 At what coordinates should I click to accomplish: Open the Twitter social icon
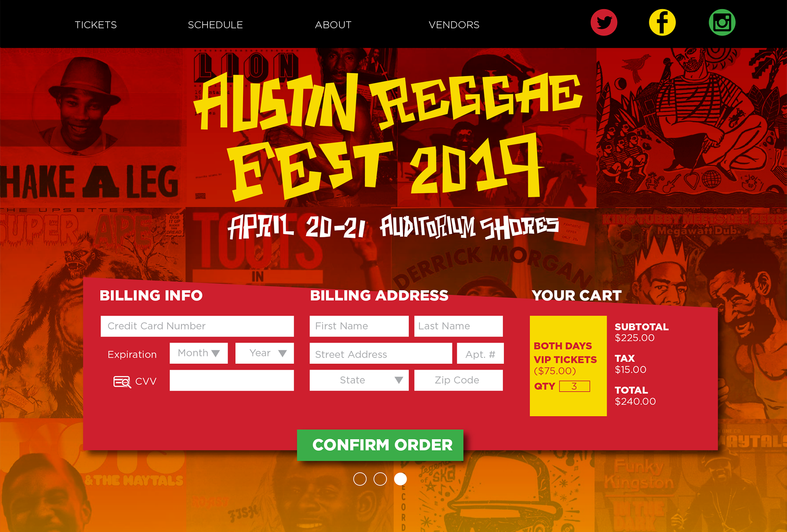pyautogui.click(x=604, y=23)
